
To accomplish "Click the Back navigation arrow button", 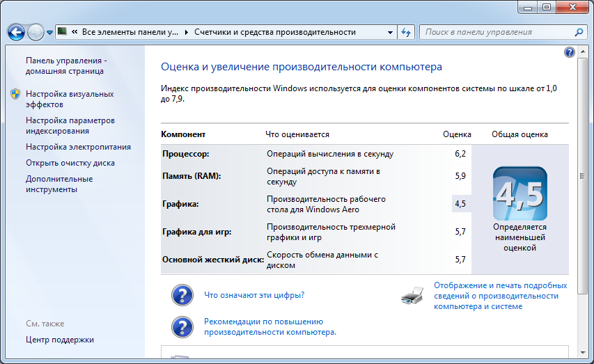I will tap(16, 32).
